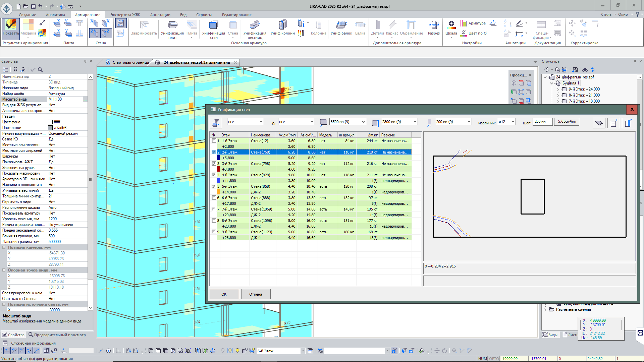Switch to the Аннотации ribbon tab
Screen dimensions: 644x362
click(x=160, y=15)
